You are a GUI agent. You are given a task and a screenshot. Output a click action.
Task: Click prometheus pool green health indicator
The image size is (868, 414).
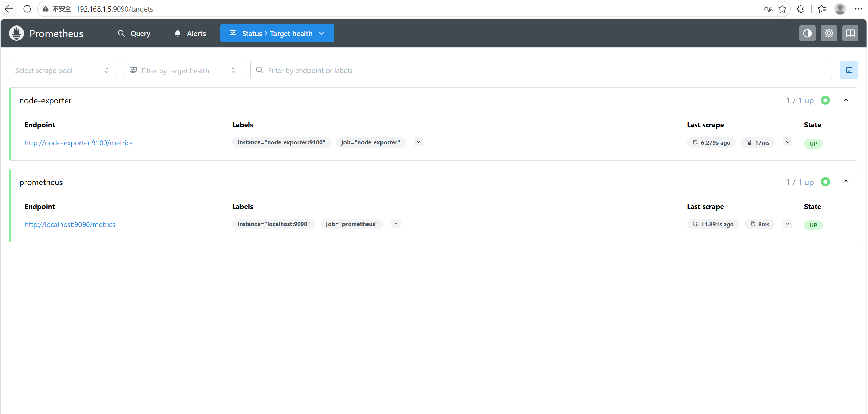click(825, 182)
